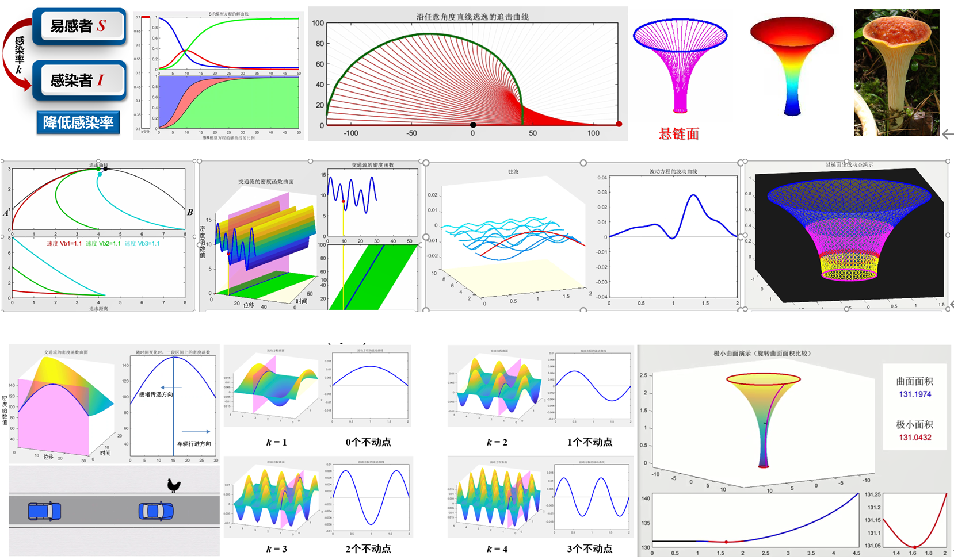Image resolution: width=954 pixels, height=560 pixels.
Task: Click the k变化 vertical bar beside the SIR plot
Action: (146, 73)
